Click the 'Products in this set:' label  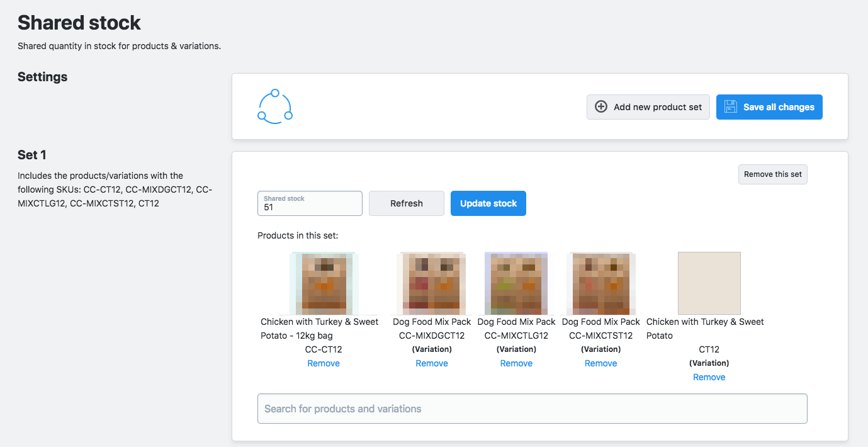(298, 236)
